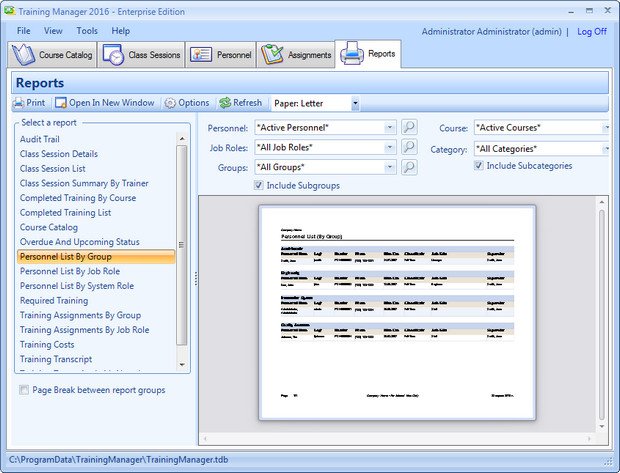This screenshot has height=473, width=620.
Task: Click the Personnel ID card icon
Action: (x=201, y=55)
